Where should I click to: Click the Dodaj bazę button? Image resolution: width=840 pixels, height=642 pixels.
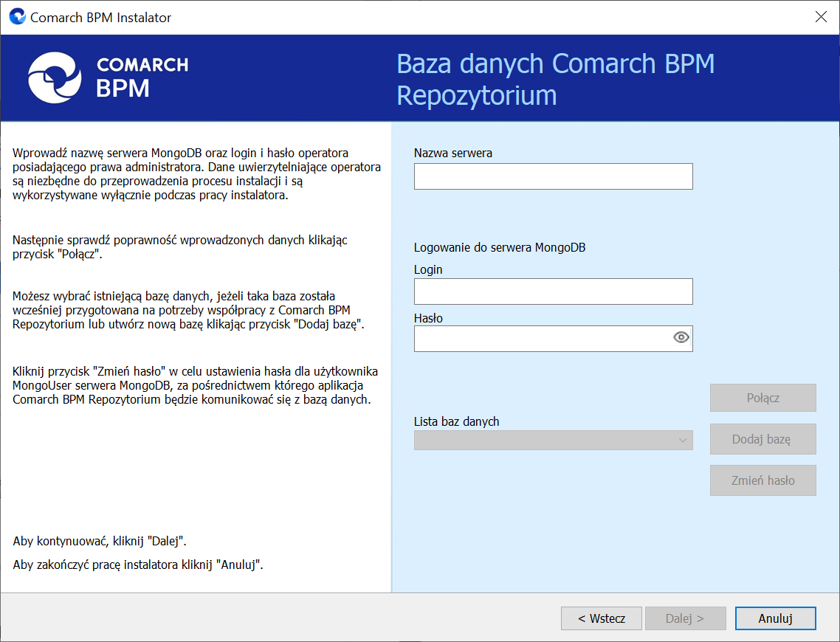point(762,439)
